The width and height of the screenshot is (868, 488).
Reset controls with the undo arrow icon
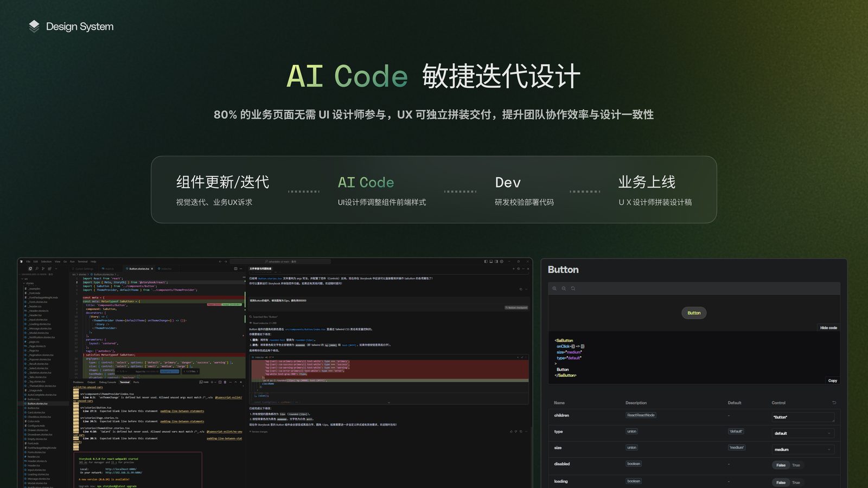[x=834, y=402]
